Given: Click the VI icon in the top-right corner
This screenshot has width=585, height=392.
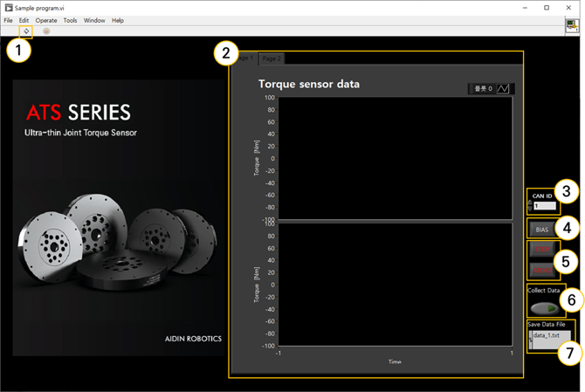Looking at the screenshot, I should (571, 25).
